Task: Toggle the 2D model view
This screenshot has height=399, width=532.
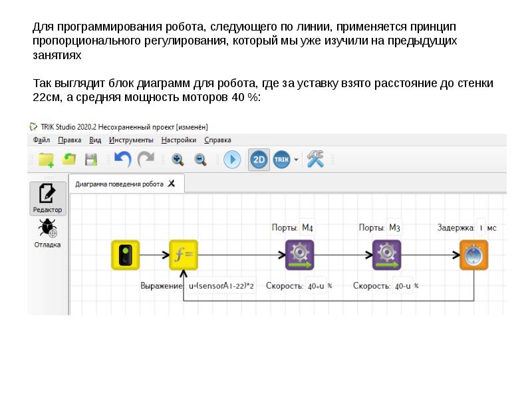Action: 259,160
